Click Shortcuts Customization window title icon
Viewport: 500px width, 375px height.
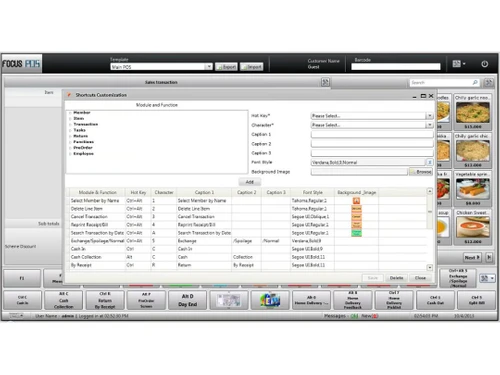pos(69,95)
